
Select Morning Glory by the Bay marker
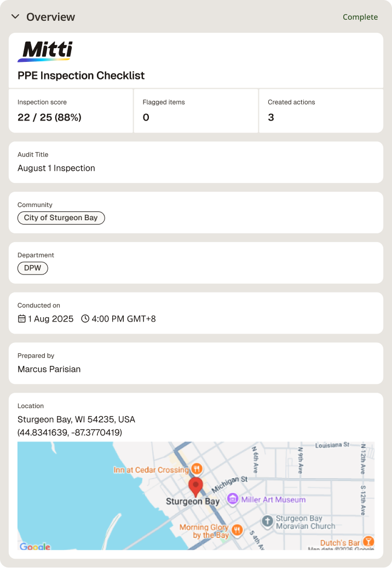237,530
